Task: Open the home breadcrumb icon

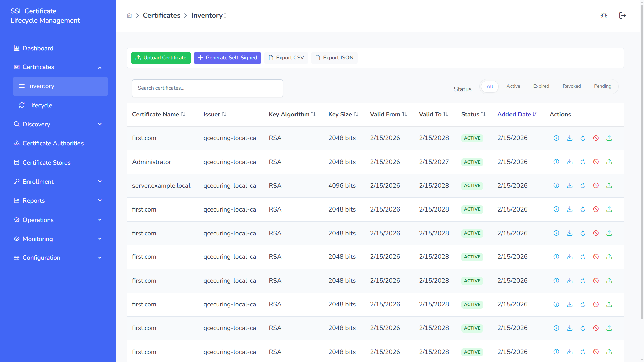Action: [129, 15]
